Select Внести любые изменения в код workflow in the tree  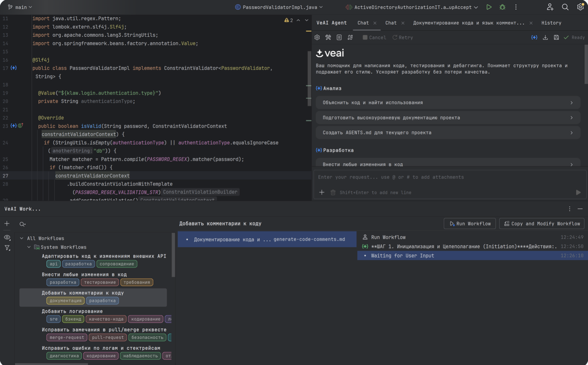[84, 275]
